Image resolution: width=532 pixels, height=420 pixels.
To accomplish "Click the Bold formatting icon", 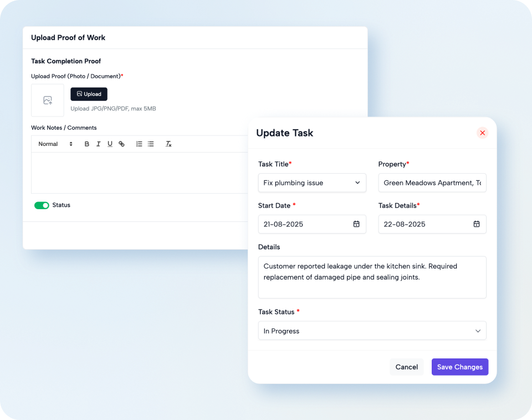I will [87, 144].
